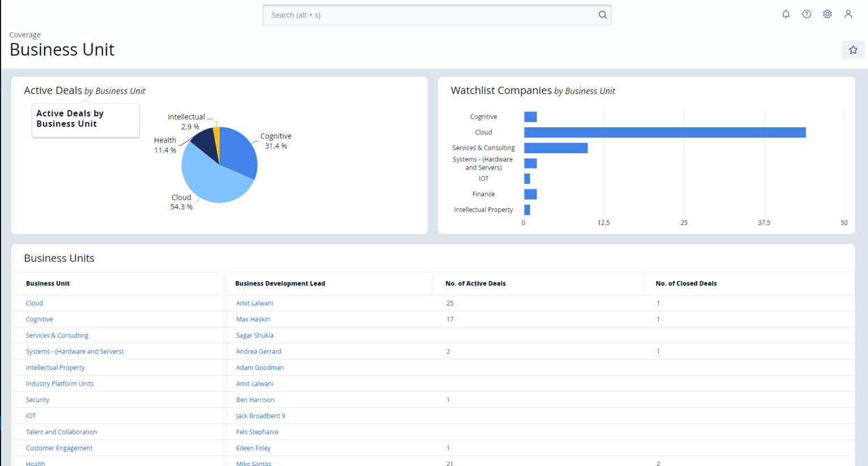This screenshot has height=466, width=868.
Task: Select the Cloud slice in the pie chart
Action: coord(209,181)
